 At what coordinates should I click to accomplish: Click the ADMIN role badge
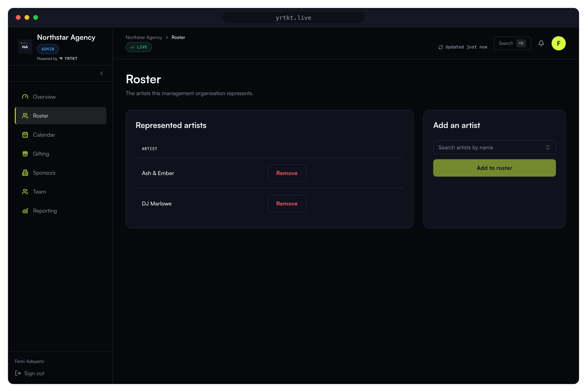(x=48, y=49)
